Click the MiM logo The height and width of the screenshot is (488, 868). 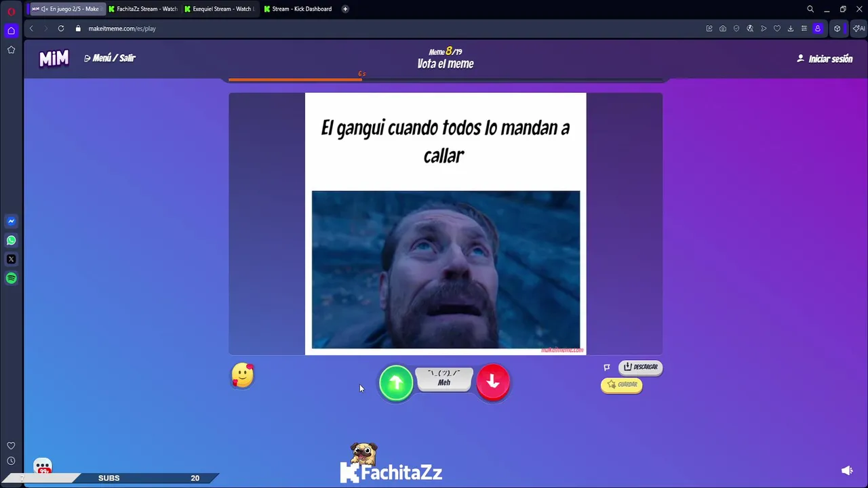(54, 59)
